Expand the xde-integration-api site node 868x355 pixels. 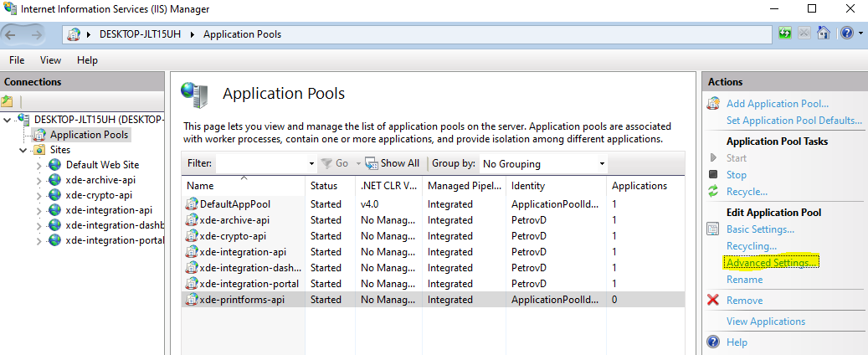(39, 211)
